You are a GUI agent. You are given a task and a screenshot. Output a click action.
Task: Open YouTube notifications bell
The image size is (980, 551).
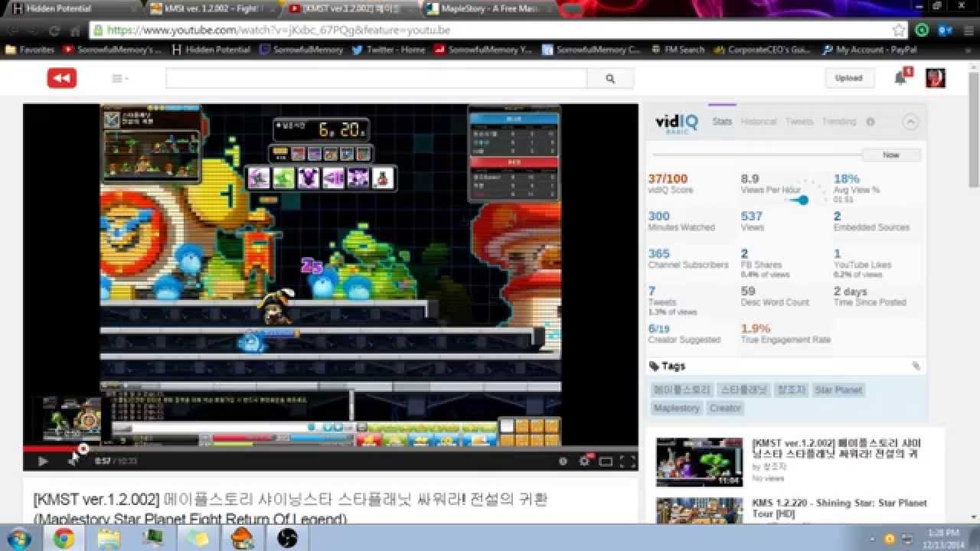tap(901, 77)
